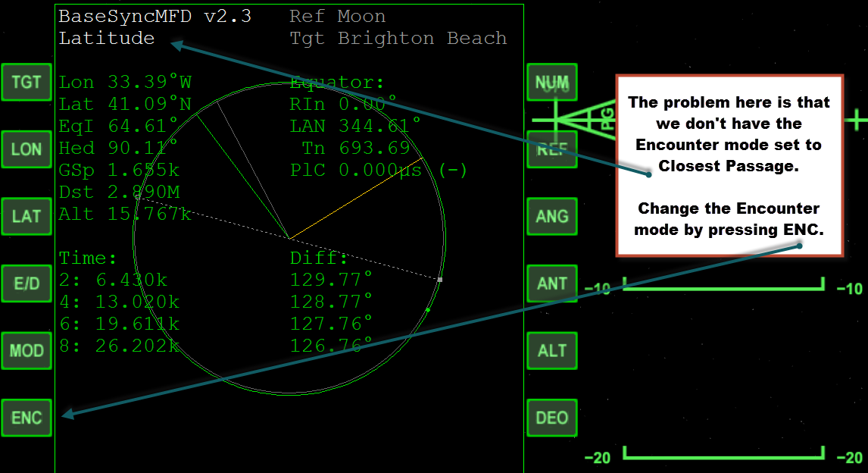This screenshot has width=868, height=473.
Task: Click the Latitude mode label
Action: [107, 38]
